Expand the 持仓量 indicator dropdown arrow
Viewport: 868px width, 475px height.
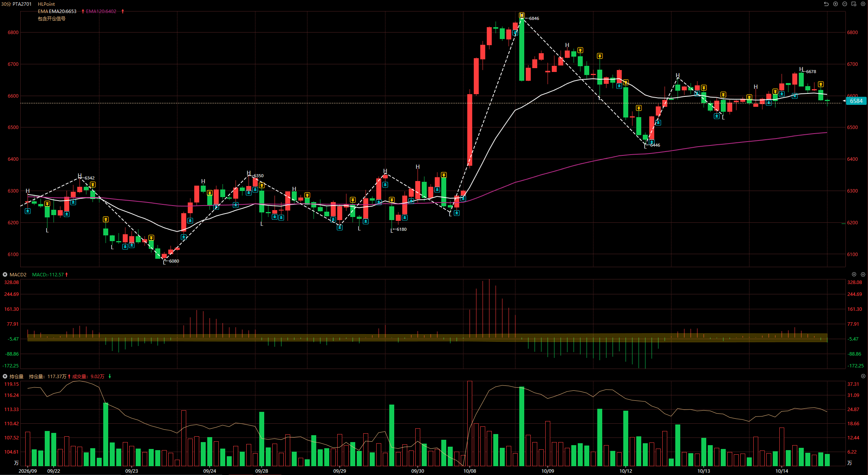(5, 376)
